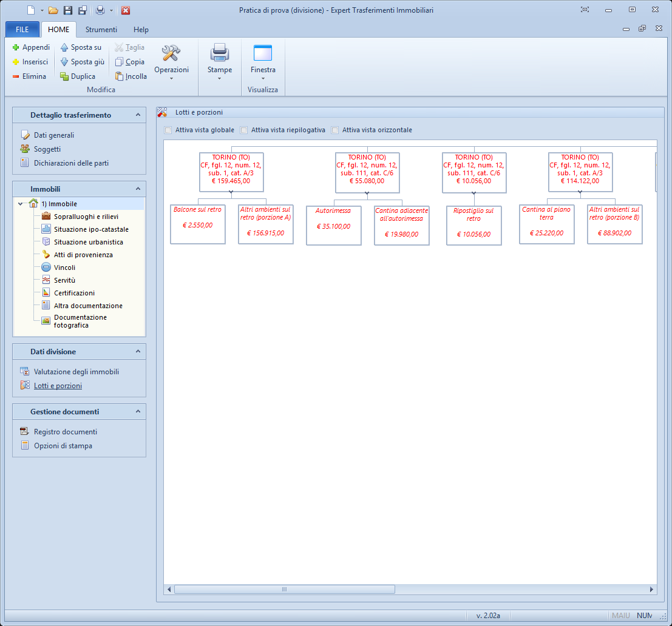Screen dimensions: 672x626
Task: Click the Operazioni tools icon
Action: point(171,53)
